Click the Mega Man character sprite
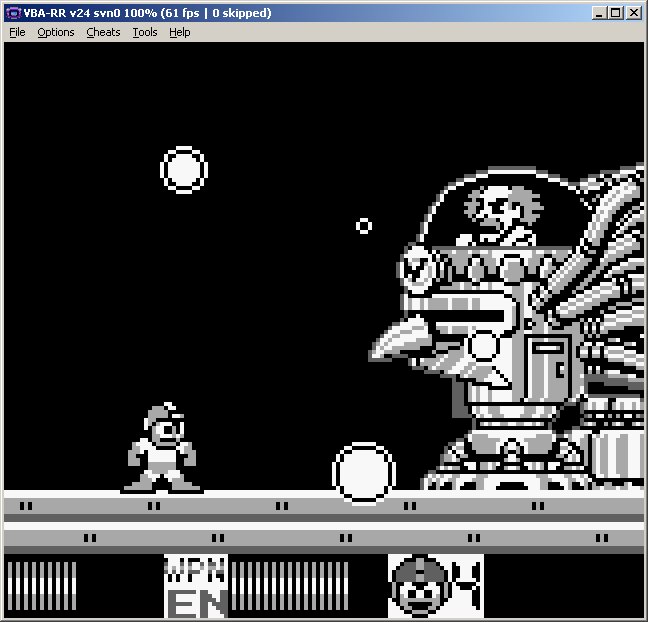The height and width of the screenshot is (622, 648). (x=162, y=448)
